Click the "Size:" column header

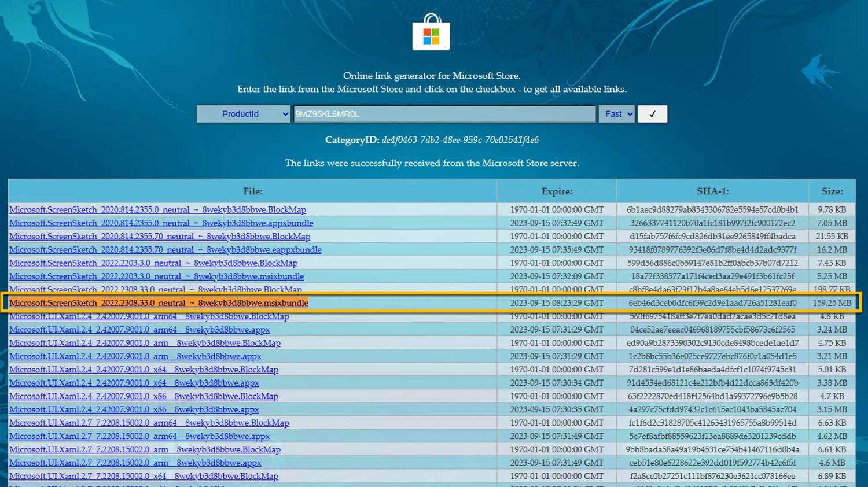[x=832, y=191]
